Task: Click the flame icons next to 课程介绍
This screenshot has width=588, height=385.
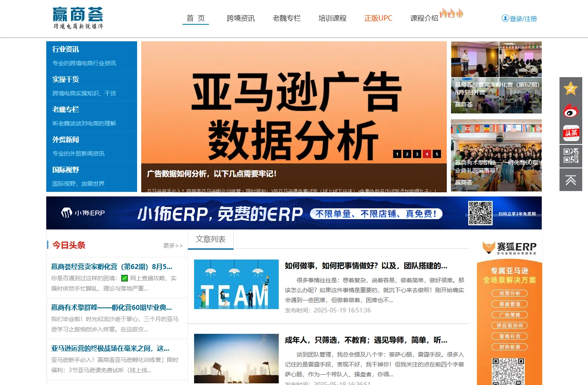Action: click(x=451, y=13)
